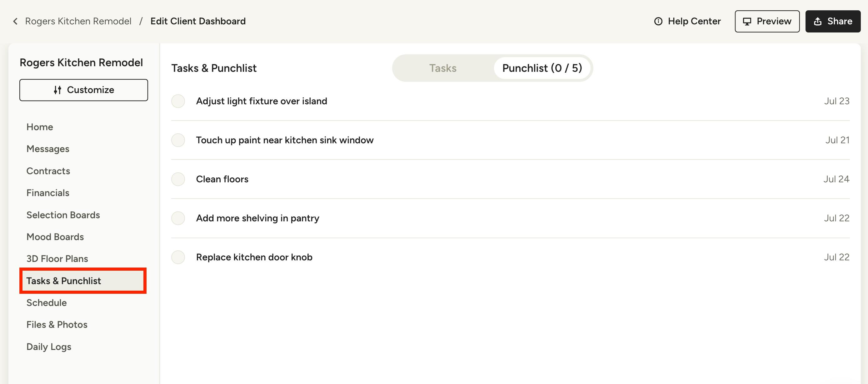Tick the Clean floors punchlist circle
Viewport: 868px width, 384px height.
coord(178,179)
